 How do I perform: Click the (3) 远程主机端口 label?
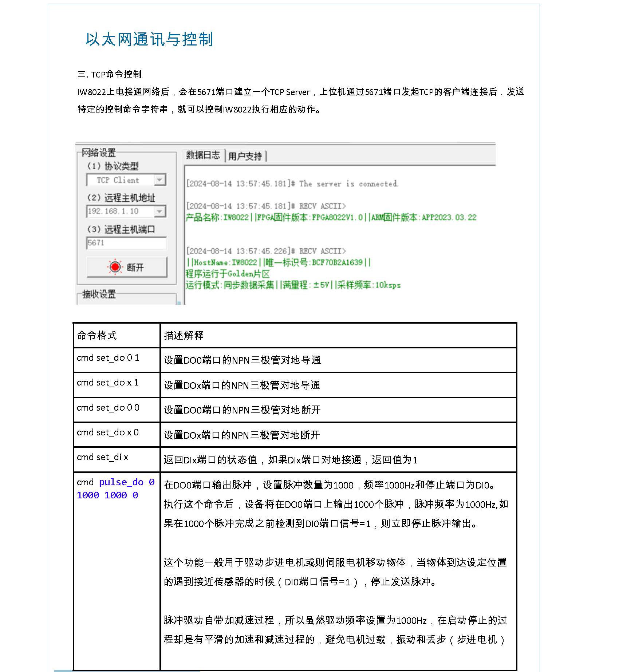(121, 230)
